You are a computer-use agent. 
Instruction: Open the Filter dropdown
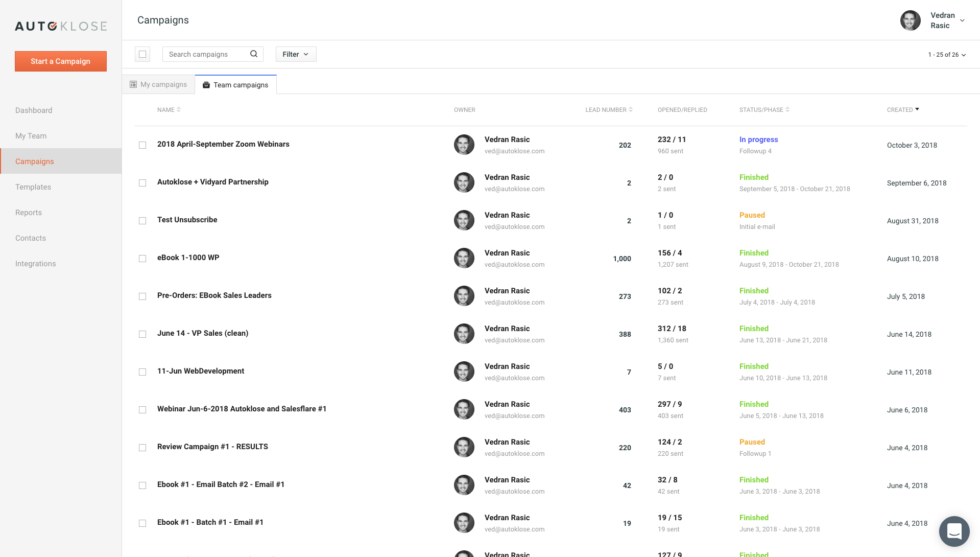pyautogui.click(x=296, y=54)
